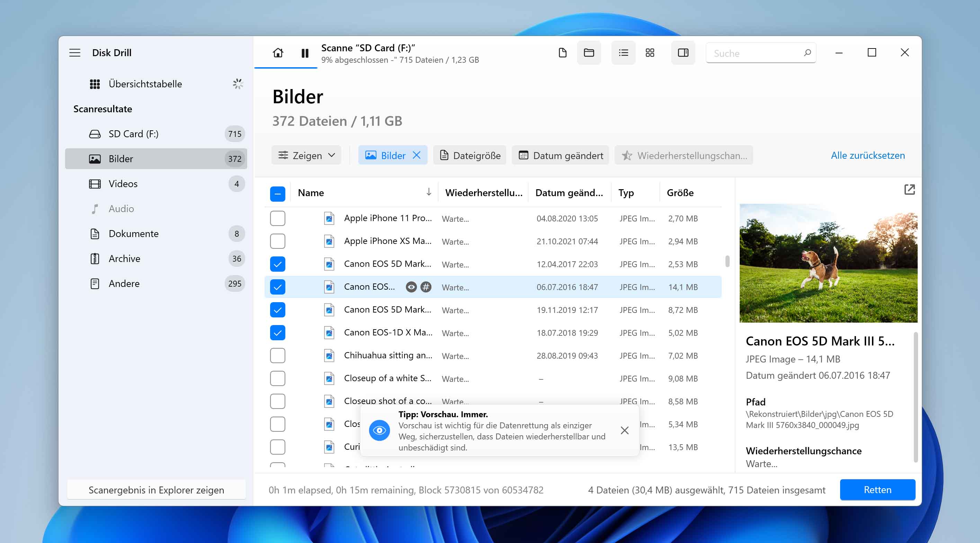The height and width of the screenshot is (543, 980).
Task: Dismiss the Vorschau tip notification
Action: click(x=624, y=430)
